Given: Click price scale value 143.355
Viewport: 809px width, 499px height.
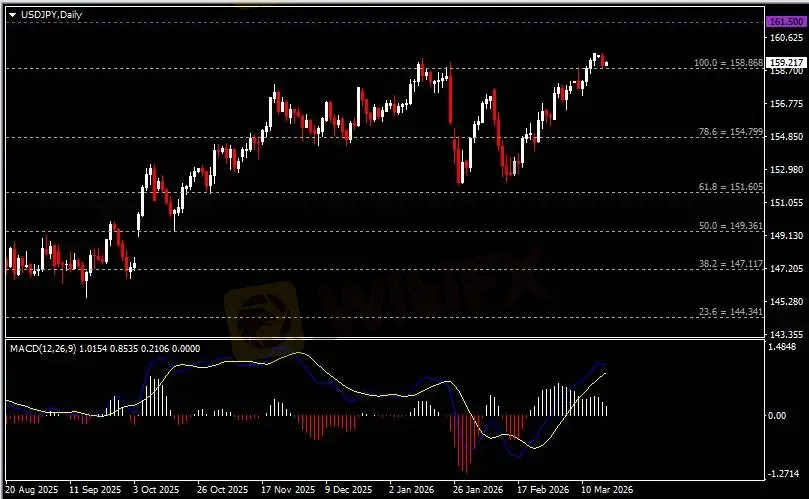Looking at the screenshot, I should (x=786, y=334).
